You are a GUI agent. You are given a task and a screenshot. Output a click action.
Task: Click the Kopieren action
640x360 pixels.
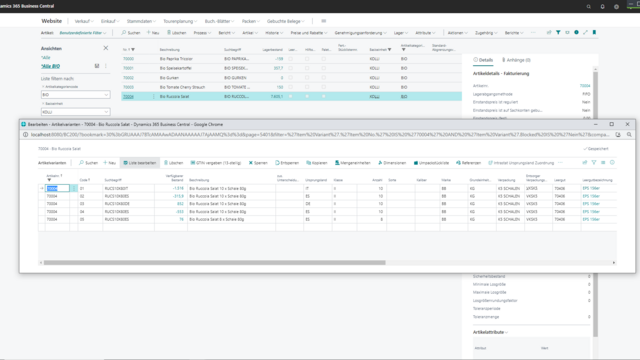[317, 163]
